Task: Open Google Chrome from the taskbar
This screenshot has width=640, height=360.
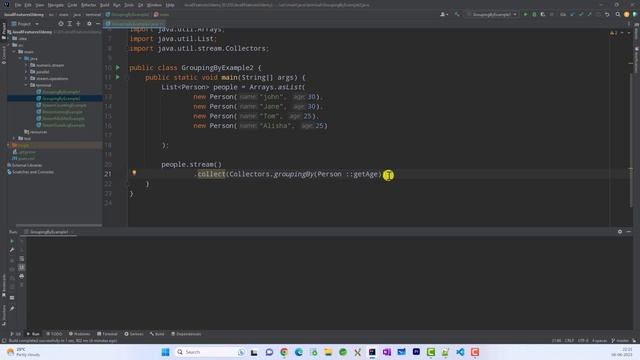Action: pos(284,352)
